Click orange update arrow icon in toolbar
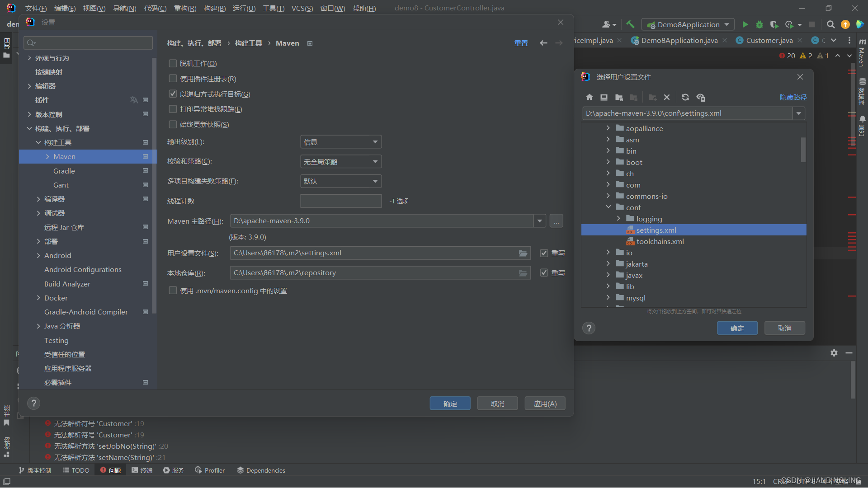The image size is (868, 488). 845,24
